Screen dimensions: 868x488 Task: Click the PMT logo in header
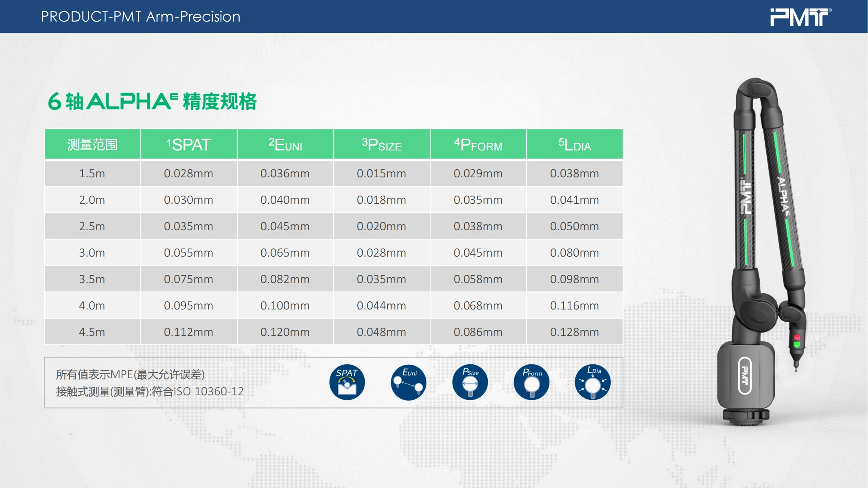coord(800,17)
